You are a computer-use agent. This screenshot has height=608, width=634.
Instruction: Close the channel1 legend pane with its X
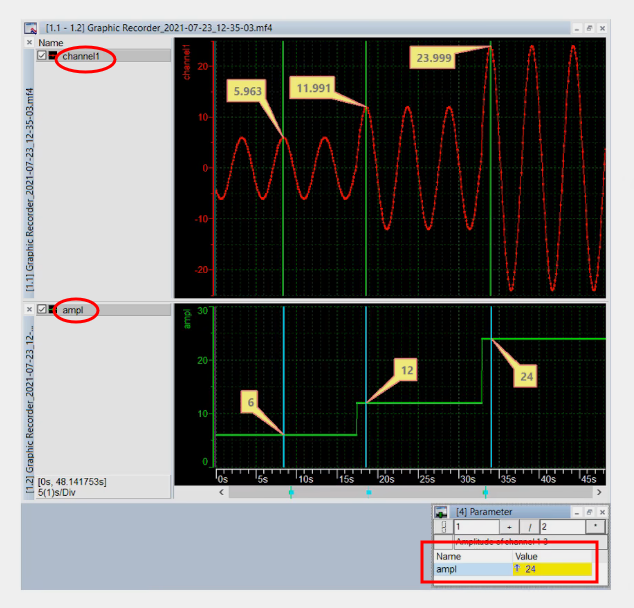tap(29, 42)
